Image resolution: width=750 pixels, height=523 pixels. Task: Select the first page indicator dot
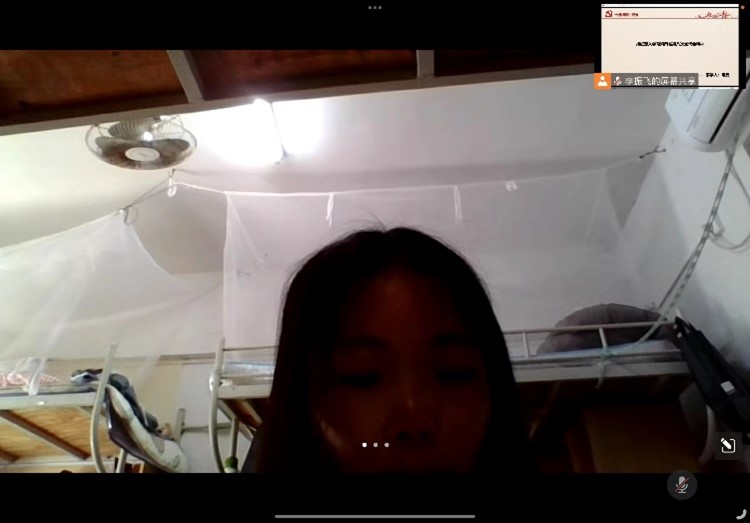coord(364,445)
